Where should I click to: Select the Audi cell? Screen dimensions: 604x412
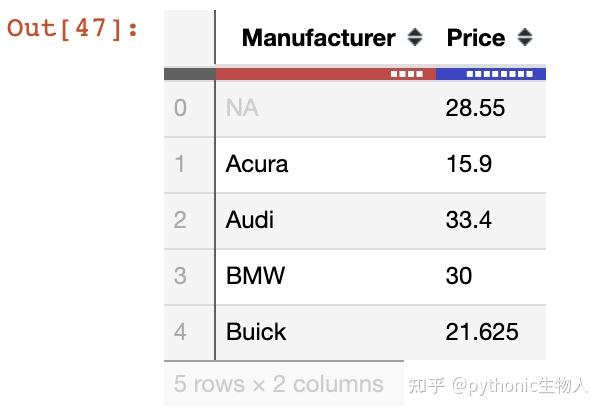click(250, 220)
